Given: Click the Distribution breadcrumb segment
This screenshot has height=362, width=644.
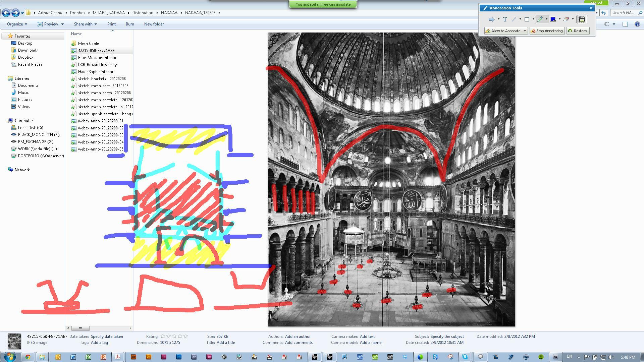Looking at the screenshot, I should [143, 13].
